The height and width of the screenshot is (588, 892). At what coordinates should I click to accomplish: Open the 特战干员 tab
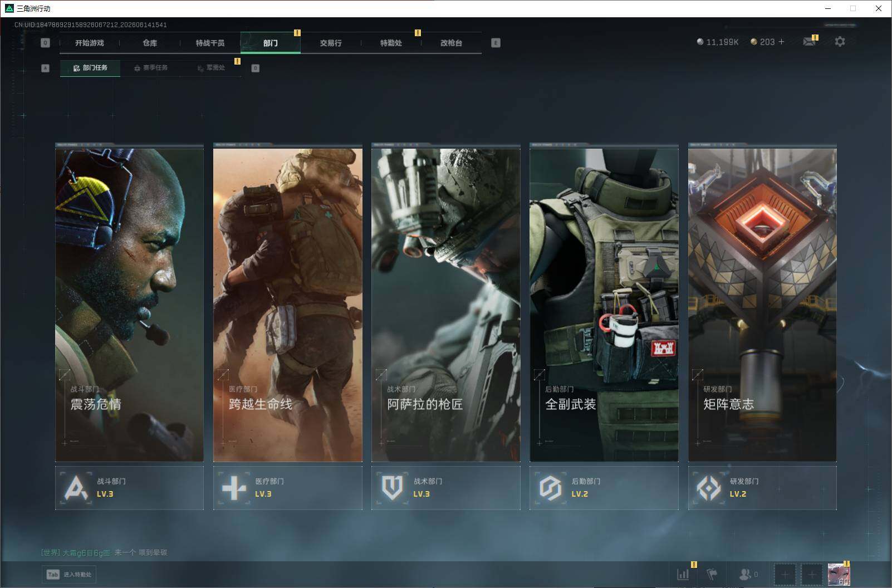(x=210, y=43)
